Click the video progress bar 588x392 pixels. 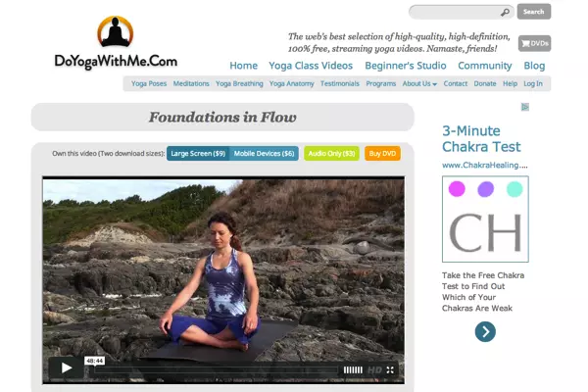(216, 370)
